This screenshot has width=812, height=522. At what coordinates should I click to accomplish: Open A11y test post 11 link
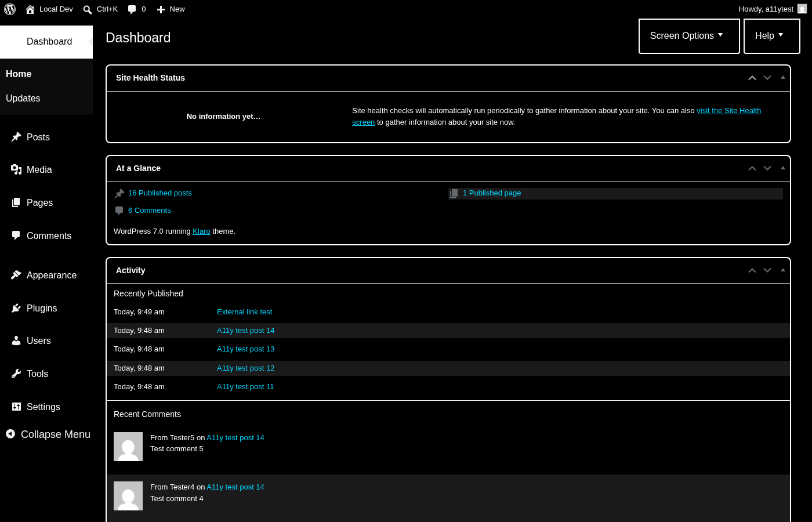[245, 387]
